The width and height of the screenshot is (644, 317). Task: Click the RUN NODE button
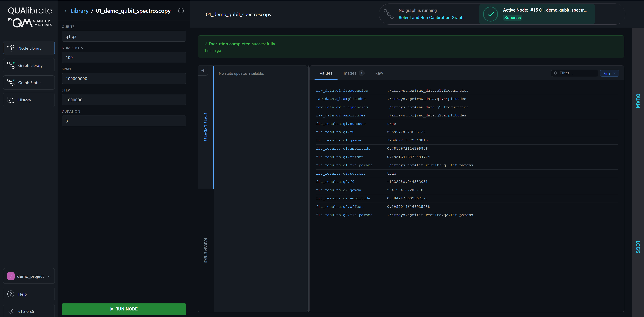click(x=124, y=309)
